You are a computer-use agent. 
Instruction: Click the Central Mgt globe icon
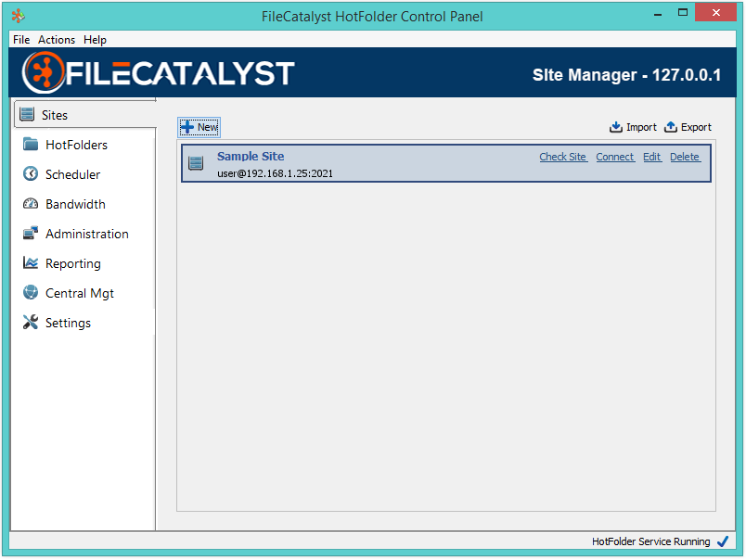[x=31, y=293]
